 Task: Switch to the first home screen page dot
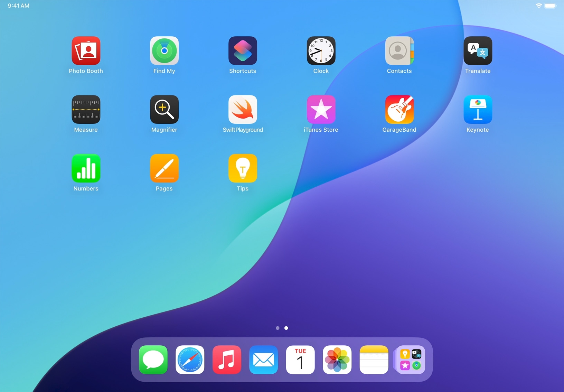[x=277, y=328]
